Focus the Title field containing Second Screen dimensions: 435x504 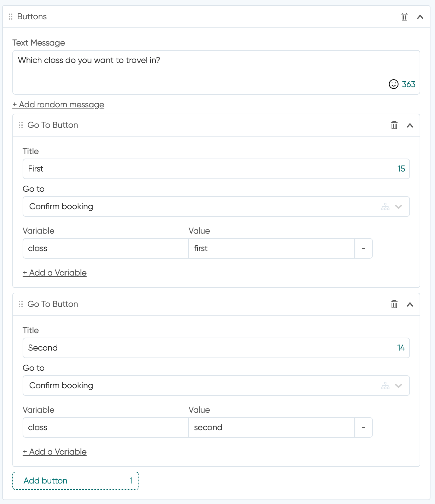pos(216,348)
